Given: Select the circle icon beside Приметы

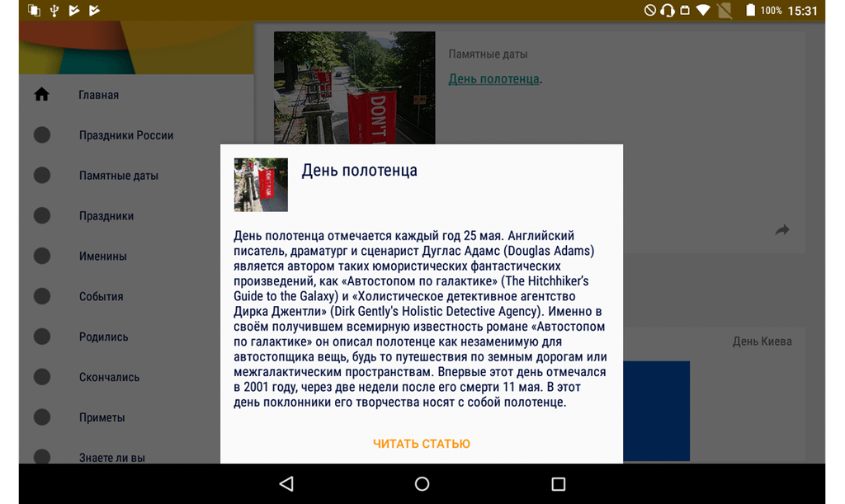Looking at the screenshot, I should (x=42, y=417).
